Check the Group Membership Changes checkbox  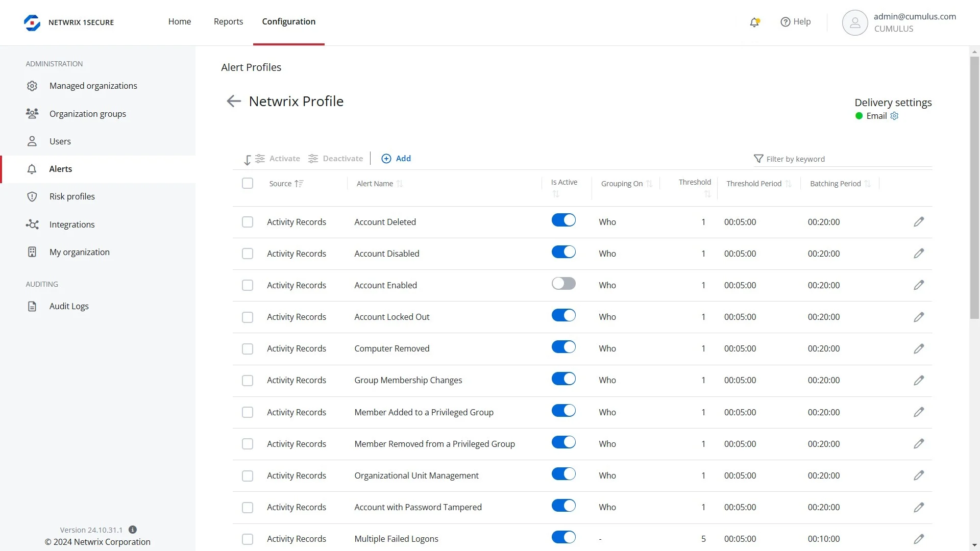pos(248,380)
